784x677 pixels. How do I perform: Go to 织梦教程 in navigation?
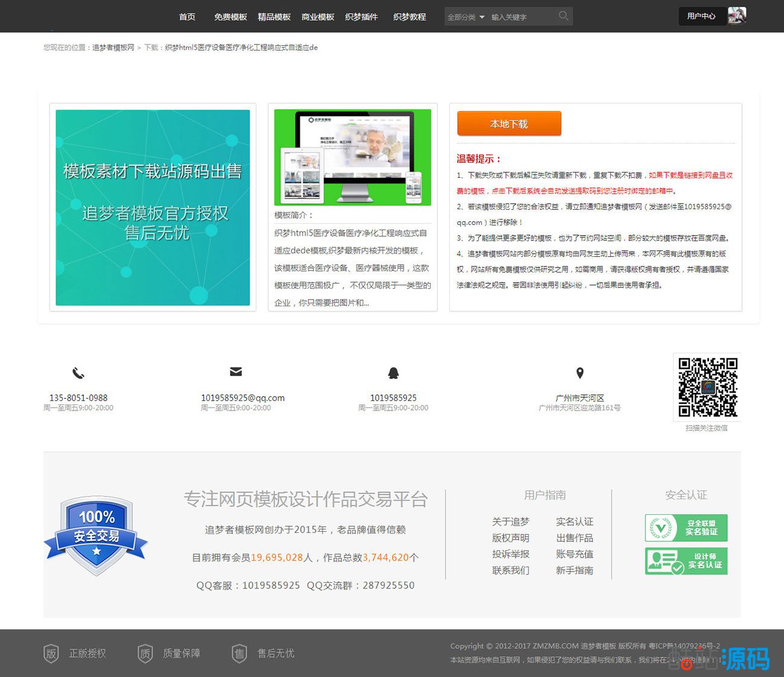point(409,17)
